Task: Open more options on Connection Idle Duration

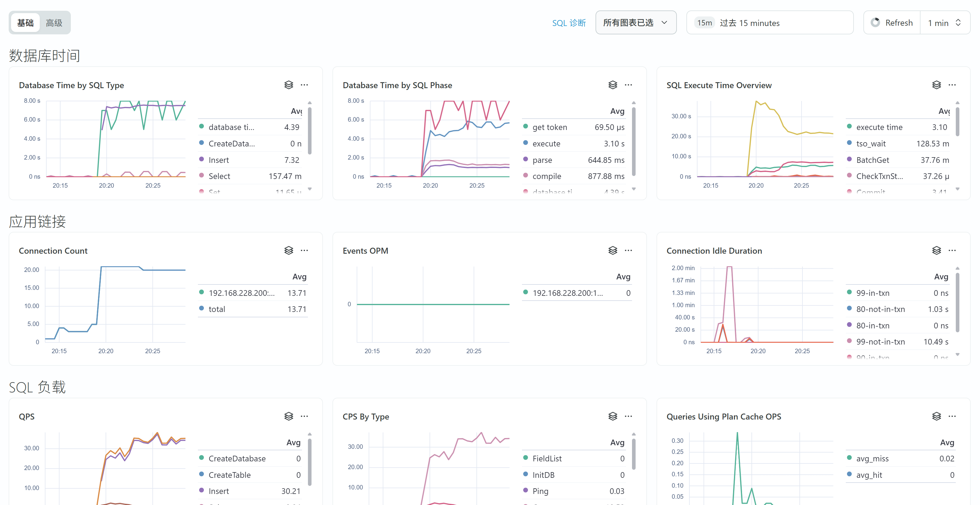Action: [x=952, y=250]
